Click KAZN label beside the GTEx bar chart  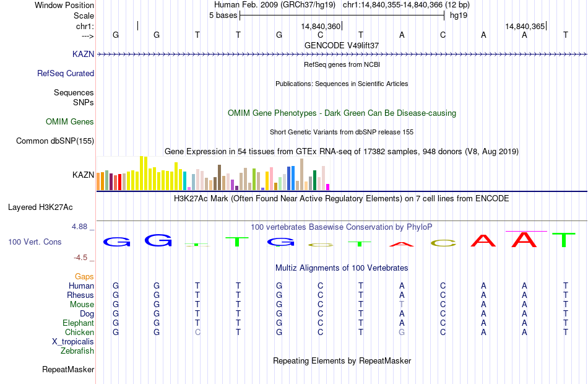click(84, 175)
